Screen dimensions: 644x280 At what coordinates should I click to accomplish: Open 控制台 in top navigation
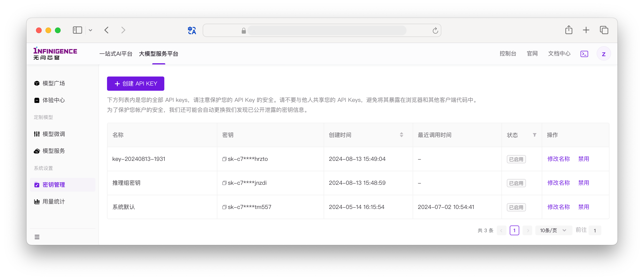[508, 54]
